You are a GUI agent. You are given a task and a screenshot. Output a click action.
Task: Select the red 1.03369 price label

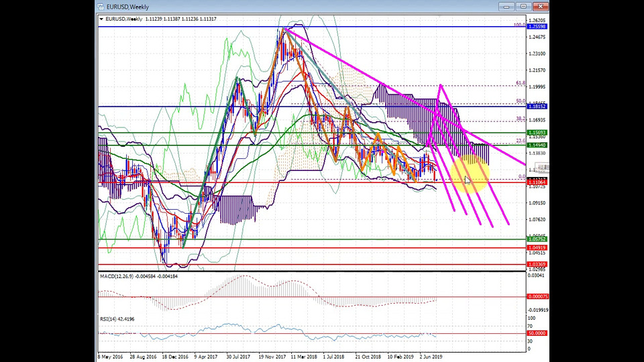coord(537,265)
